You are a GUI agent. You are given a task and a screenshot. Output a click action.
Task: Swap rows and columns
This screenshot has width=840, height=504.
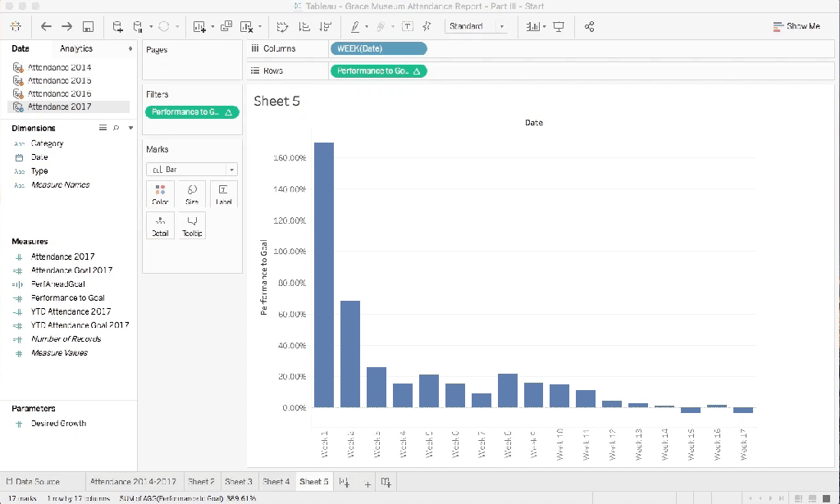pyautogui.click(x=282, y=26)
